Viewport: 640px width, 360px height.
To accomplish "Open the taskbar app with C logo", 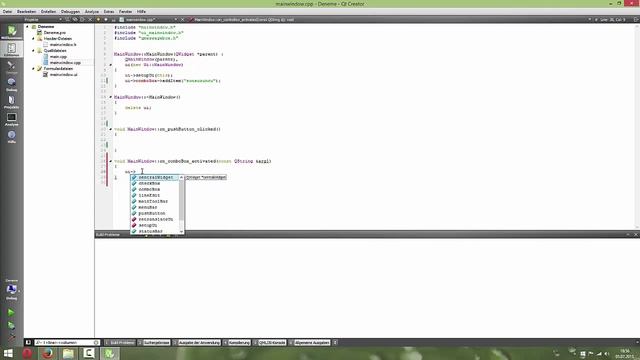I will click(x=89, y=353).
